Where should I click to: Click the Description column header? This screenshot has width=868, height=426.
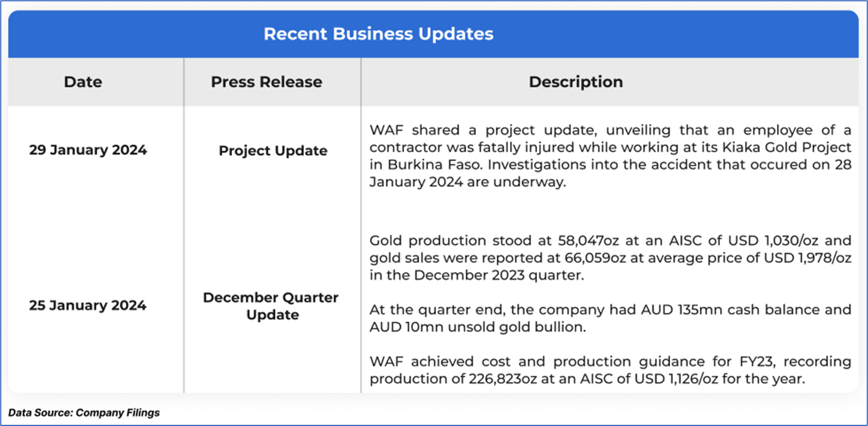[575, 82]
